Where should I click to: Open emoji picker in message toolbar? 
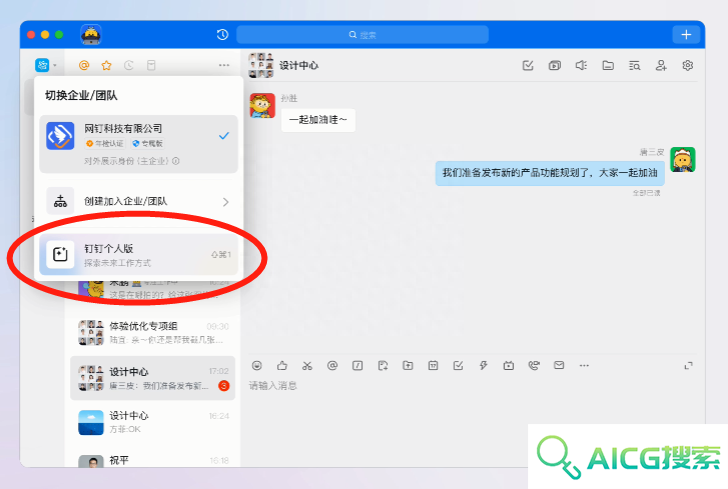click(x=257, y=365)
